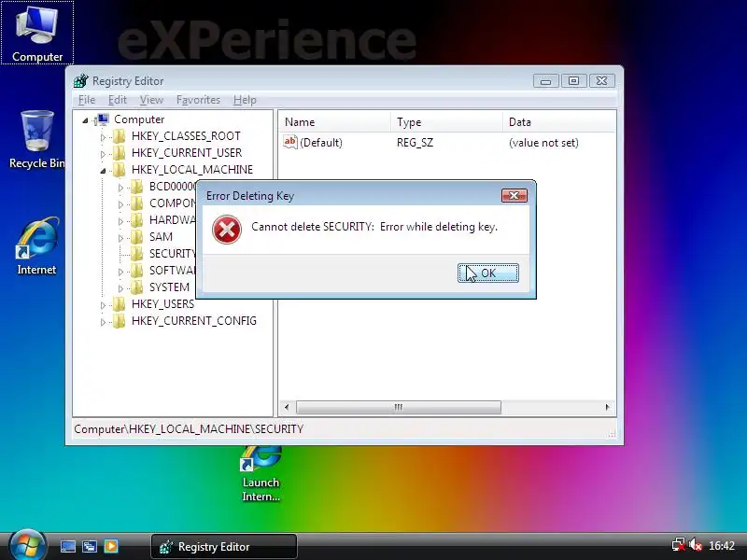Open the Launch Intern... desktop shortcut
This screenshot has height=560, width=747.
pos(261,475)
